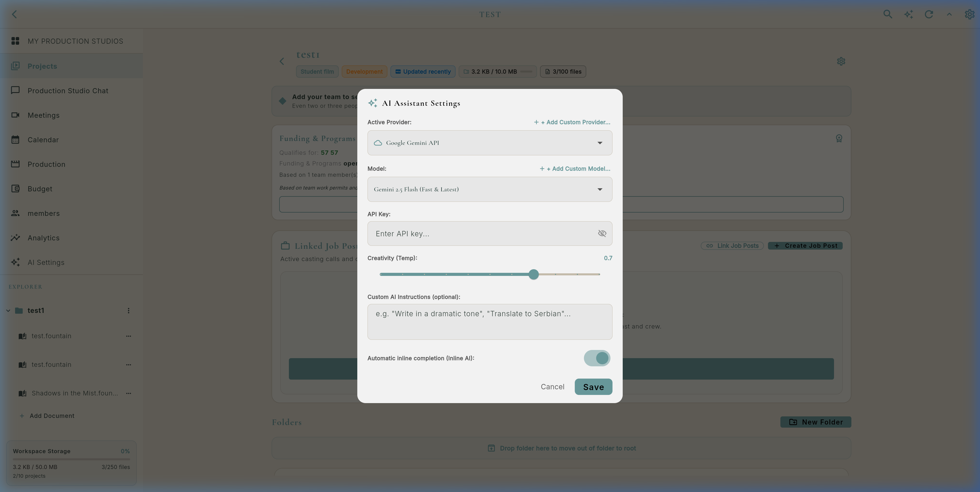Select My Production Studios in sidebar

[71, 41]
